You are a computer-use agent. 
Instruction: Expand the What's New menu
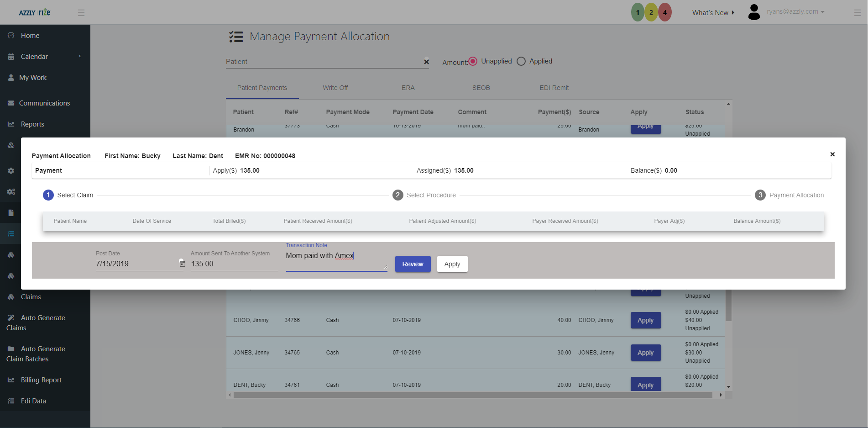713,13
